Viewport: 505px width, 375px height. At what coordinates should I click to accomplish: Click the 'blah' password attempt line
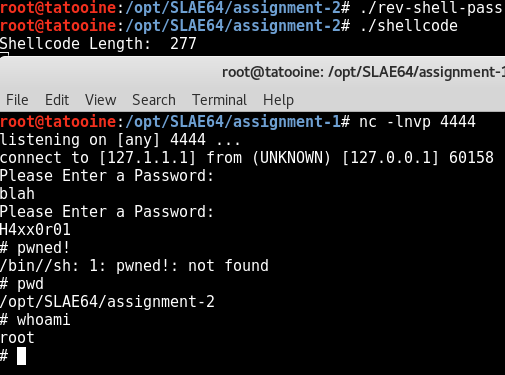point(17,194)
